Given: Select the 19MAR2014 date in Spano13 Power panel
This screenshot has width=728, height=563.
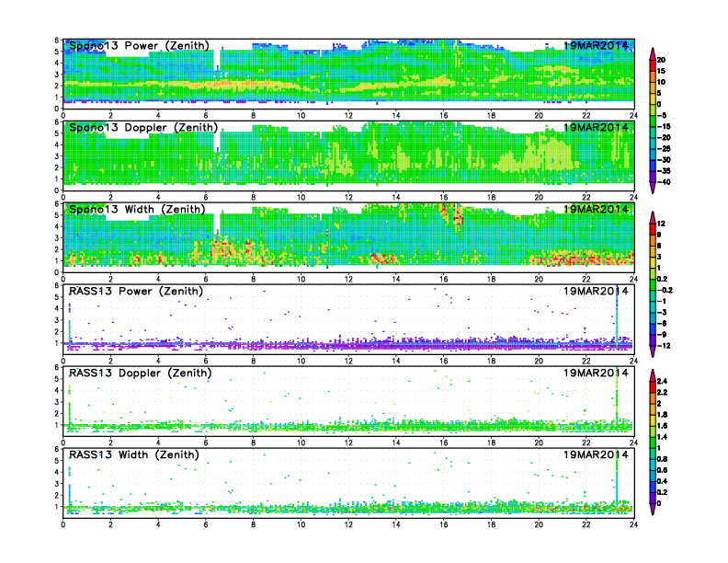Looking at the screenshot, I should [x=596, y=45].
